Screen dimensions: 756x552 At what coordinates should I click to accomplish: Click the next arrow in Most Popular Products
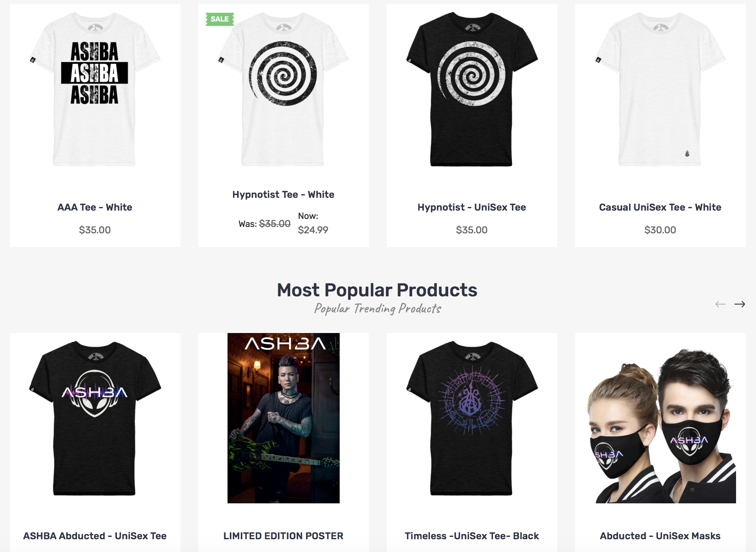[x=740, y=304]
